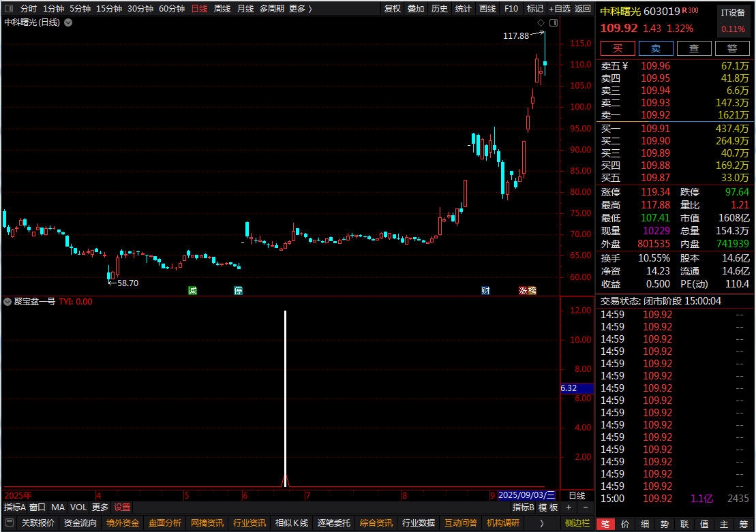Add stock with +自选 button
Image resolution: width=756 pixels, height=532 pixels.
coord(559,9)
